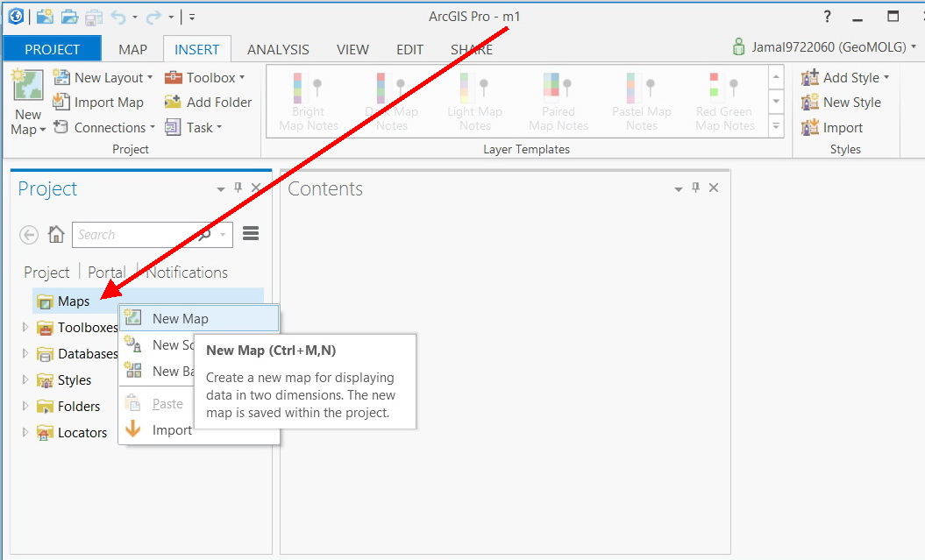Select Bright Map Notes template
Screen dimensions: 925x560
[x=309, y=102]
